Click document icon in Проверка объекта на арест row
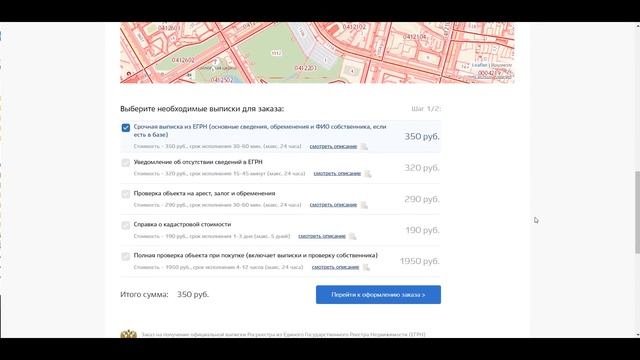Screen dimensions: 640x360 (364, 204)
